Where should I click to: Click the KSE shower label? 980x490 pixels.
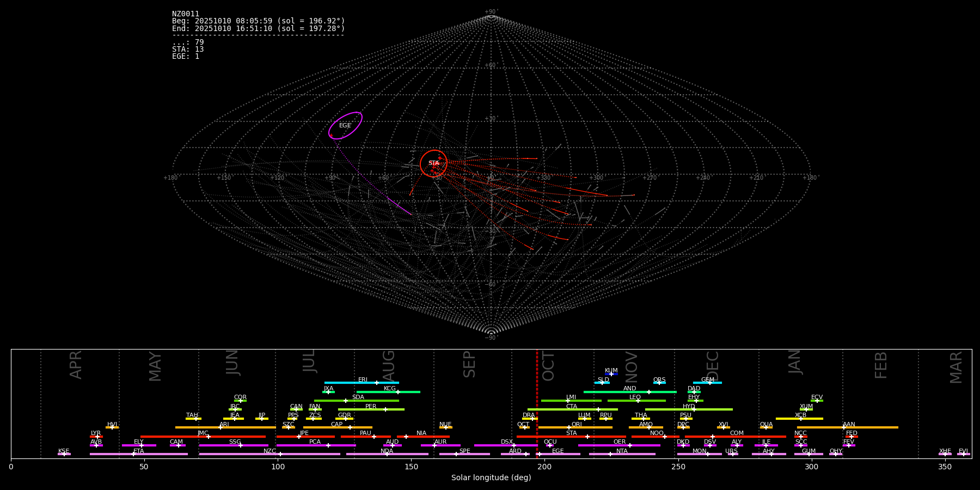(x=64, y=451)
